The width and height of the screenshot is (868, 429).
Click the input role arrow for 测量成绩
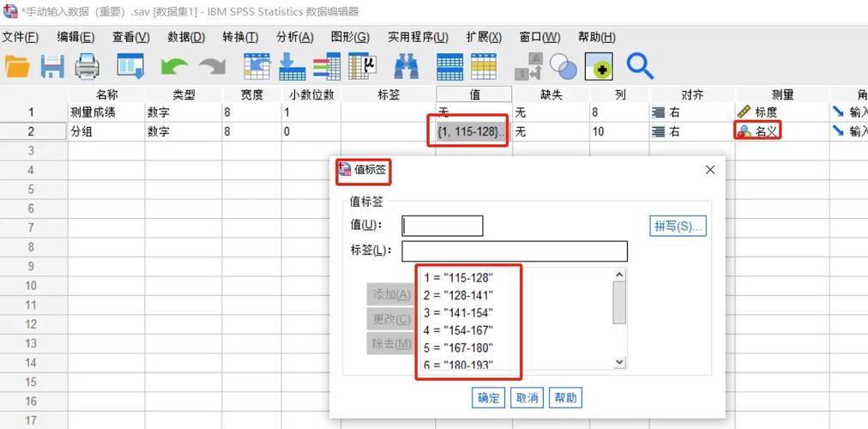[x=838, y=112]
